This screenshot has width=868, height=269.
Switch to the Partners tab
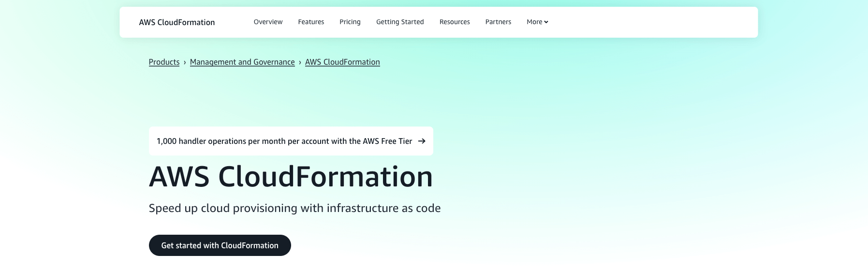(498, 22)
